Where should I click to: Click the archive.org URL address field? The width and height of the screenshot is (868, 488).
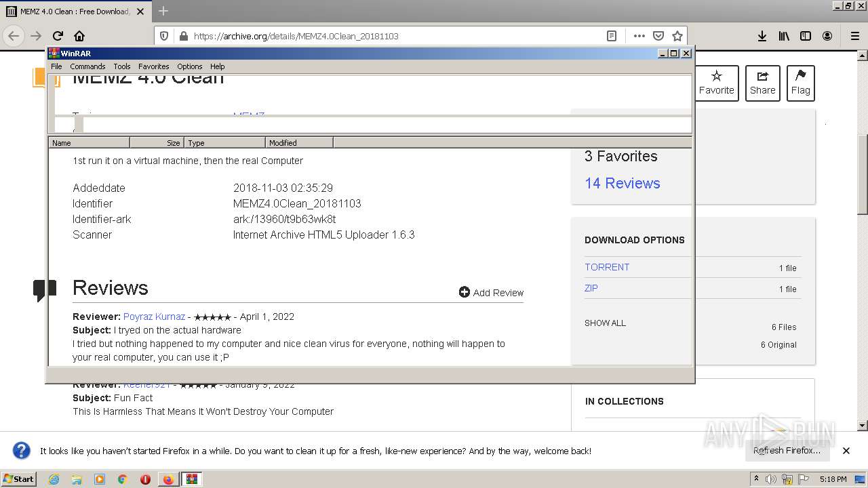(x=397, y=36)
